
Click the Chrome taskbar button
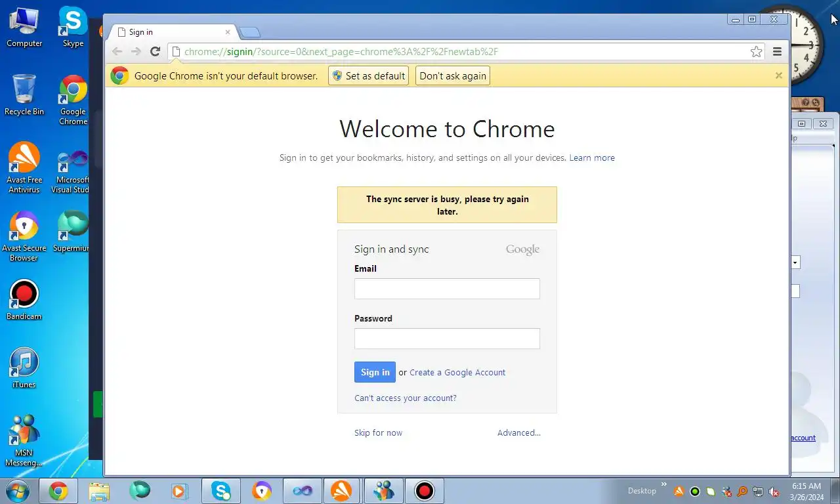(x=58, y=490)
